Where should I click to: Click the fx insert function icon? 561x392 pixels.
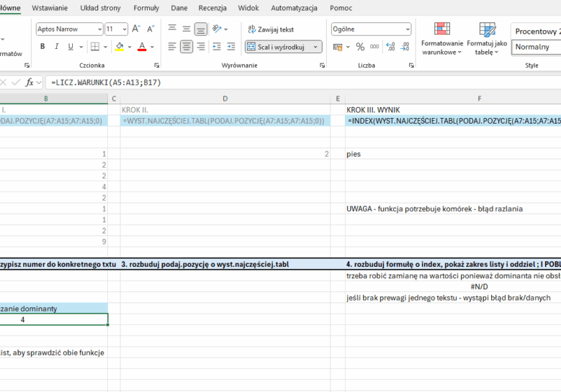pos(30,83)
